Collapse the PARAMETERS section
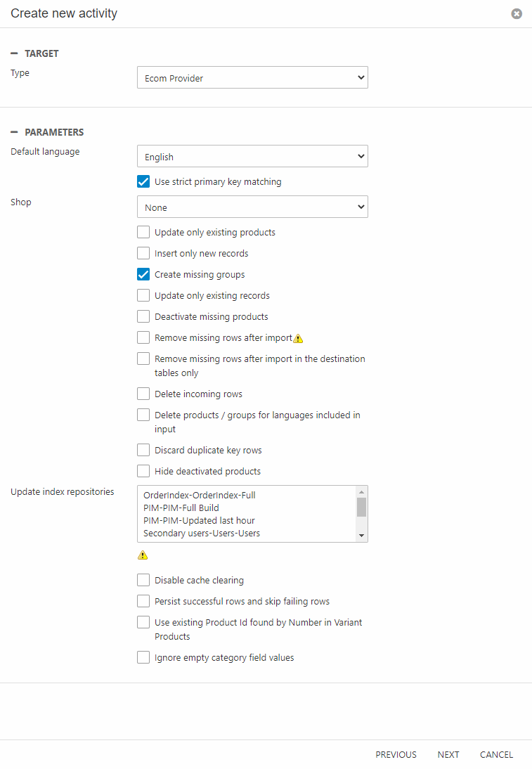Image resolution: width=532 pixels, height=769 pixels. pos(14,132)
